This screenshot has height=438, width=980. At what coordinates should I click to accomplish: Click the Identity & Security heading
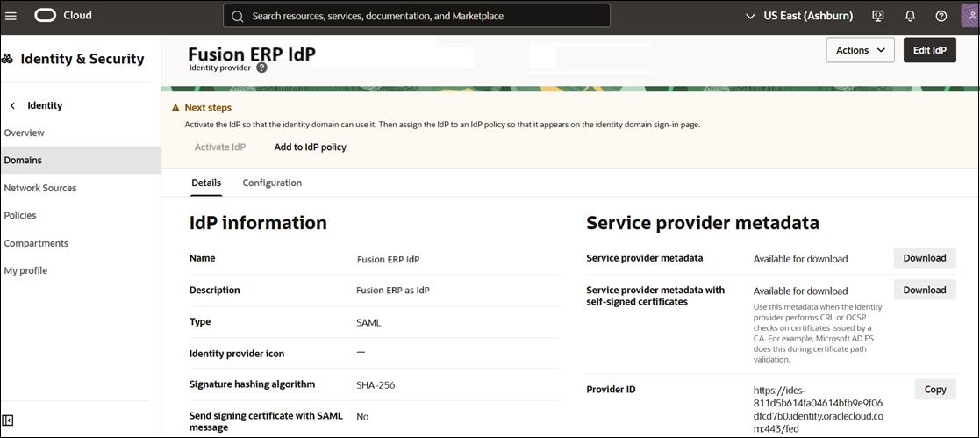tap(82, 60)
